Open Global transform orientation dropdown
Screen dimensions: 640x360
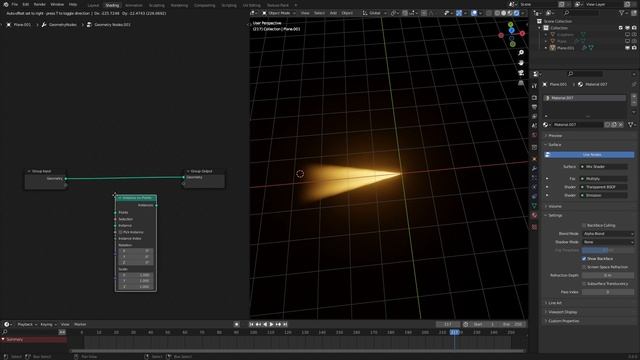(x=375, y=13)
